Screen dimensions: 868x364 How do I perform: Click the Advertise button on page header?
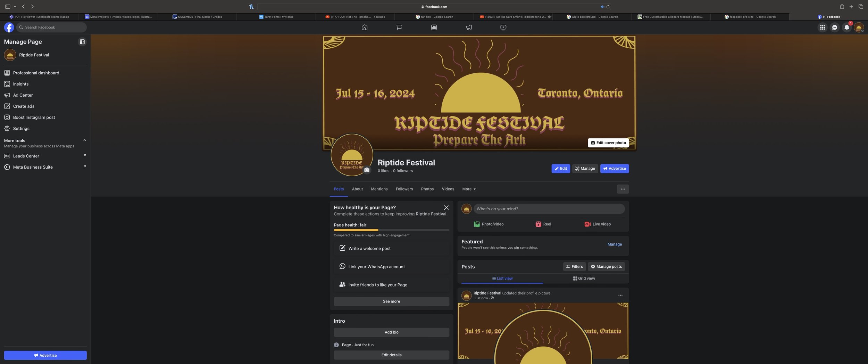[615, 169]
